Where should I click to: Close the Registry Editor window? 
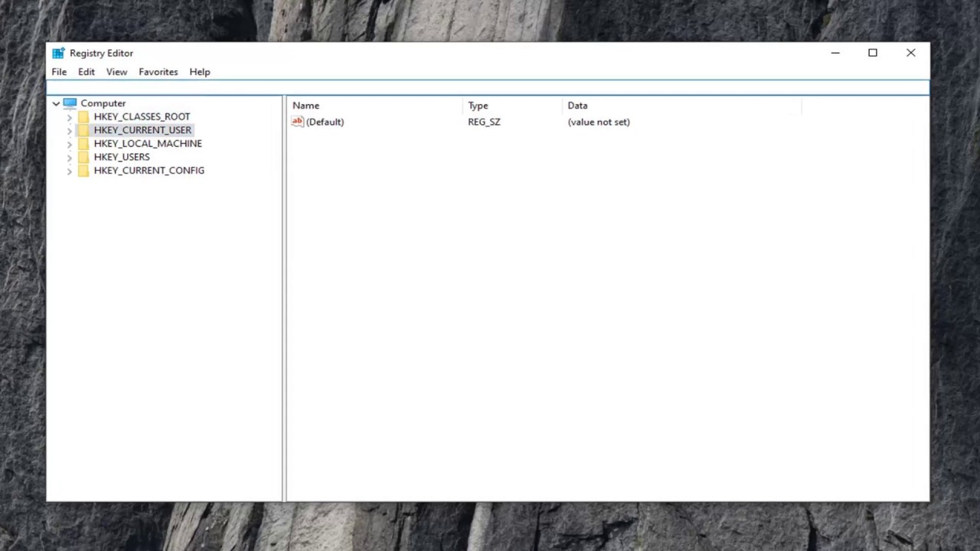click(x=911, y=53)
